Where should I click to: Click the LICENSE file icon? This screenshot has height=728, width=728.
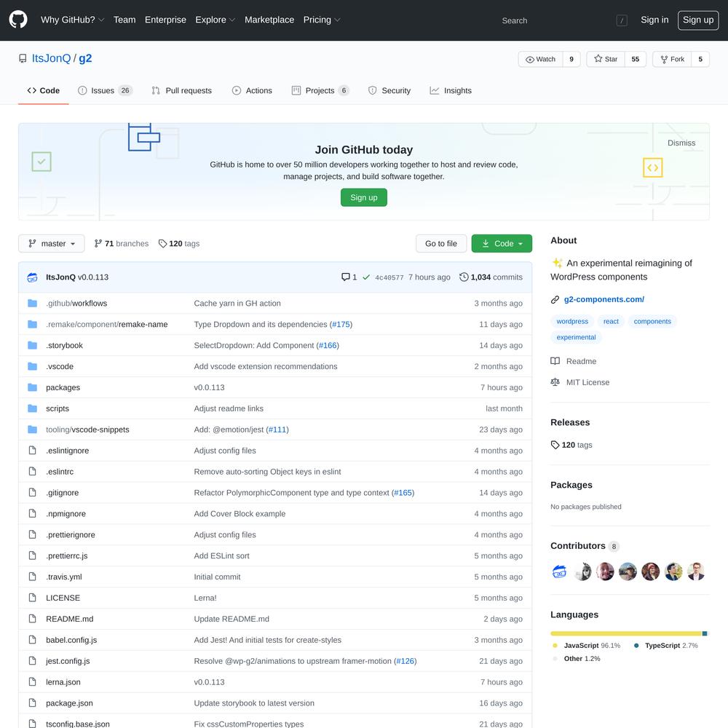33,598
